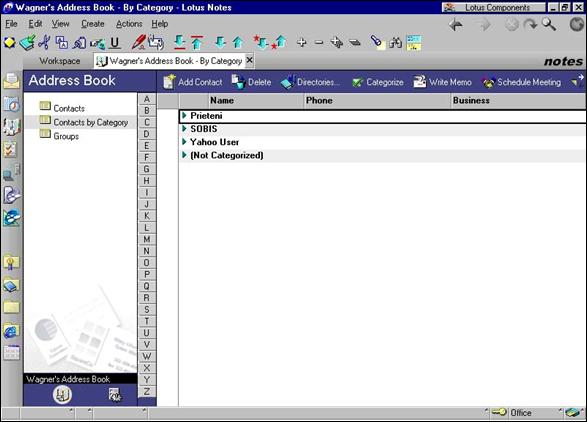Click the Phone column header
The width and height of the screenshot is (587, 422).
click(x=377, y=100)
